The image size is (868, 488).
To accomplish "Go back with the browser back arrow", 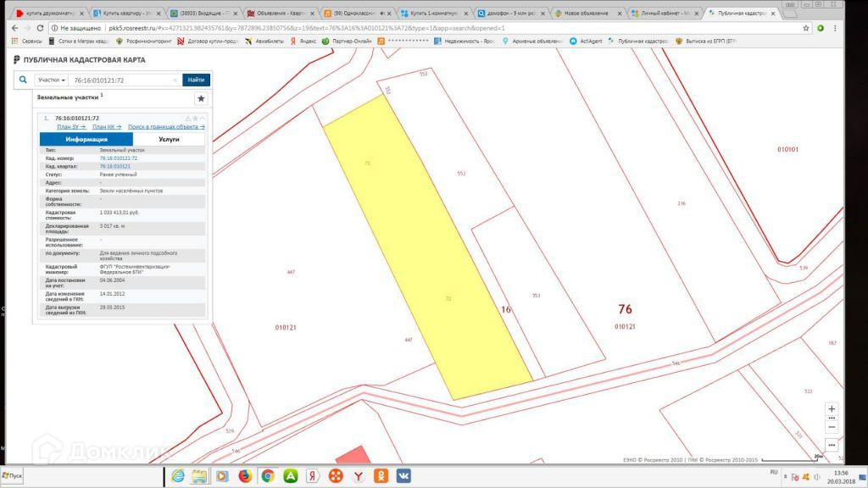I will [15, 28].
